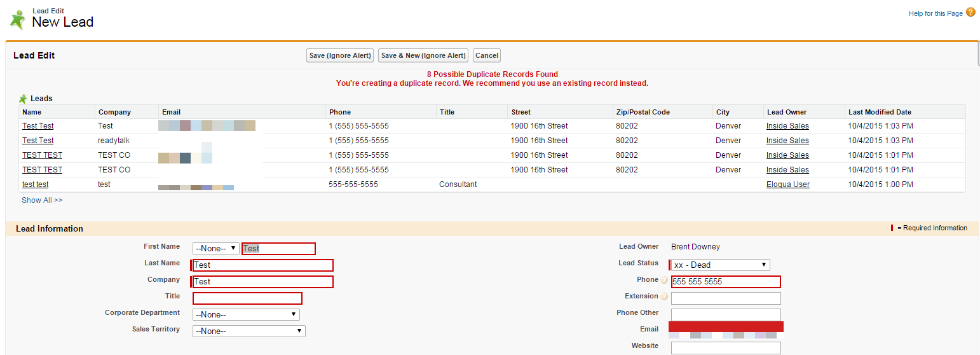Click the 10/4/2015 1:00 PM date cell
This screenshot has width=980, height=355.
[881, 184]
